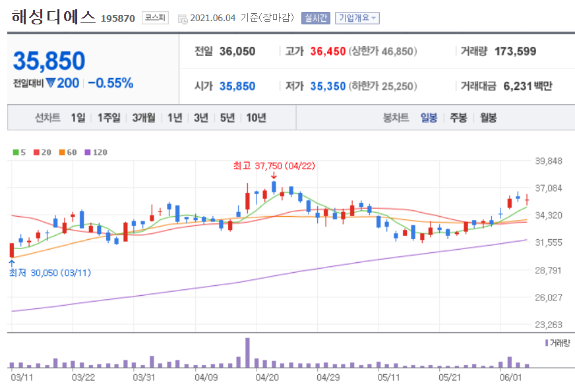Click the 실시간 real-time button

point(316,18)
